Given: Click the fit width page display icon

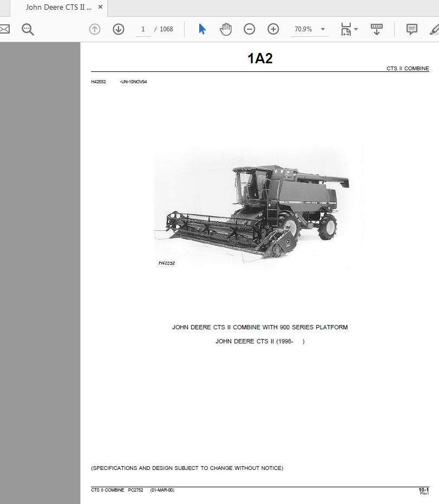Looking at the screenshot, I should click(346, 29).
